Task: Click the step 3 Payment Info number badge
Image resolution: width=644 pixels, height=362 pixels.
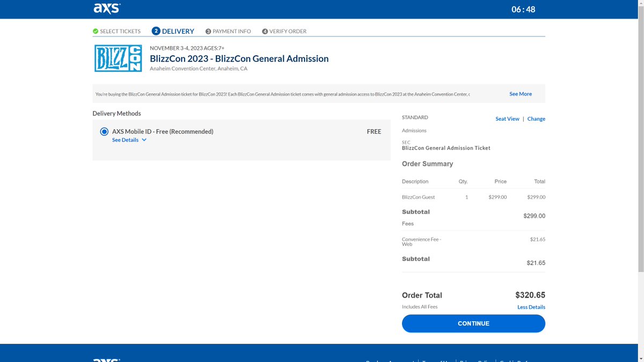Action: (x=208, y=32)
